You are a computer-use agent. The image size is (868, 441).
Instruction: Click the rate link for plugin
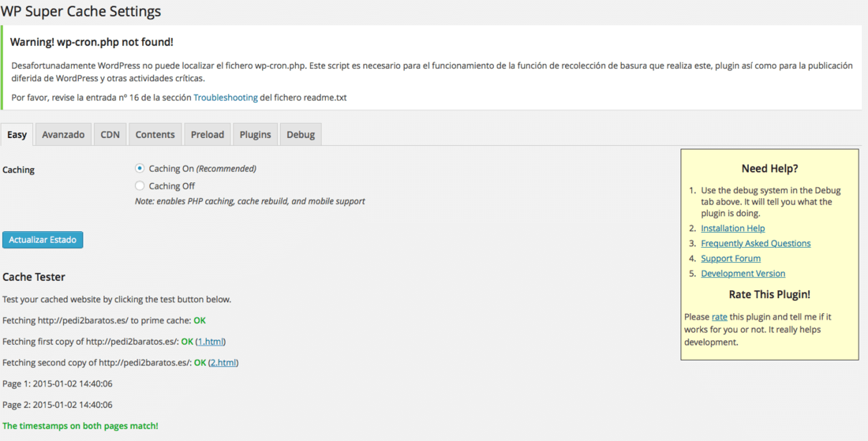(719, 317)
